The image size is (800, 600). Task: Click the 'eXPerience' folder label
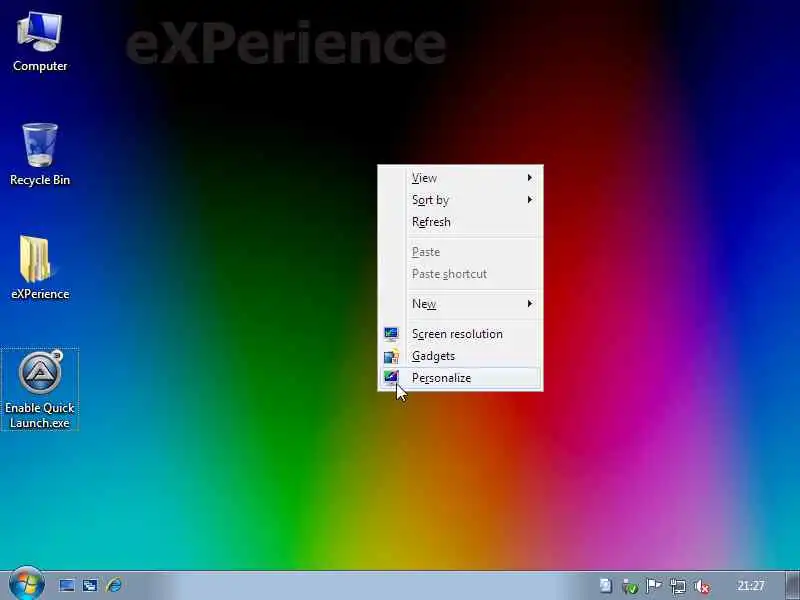40,294
